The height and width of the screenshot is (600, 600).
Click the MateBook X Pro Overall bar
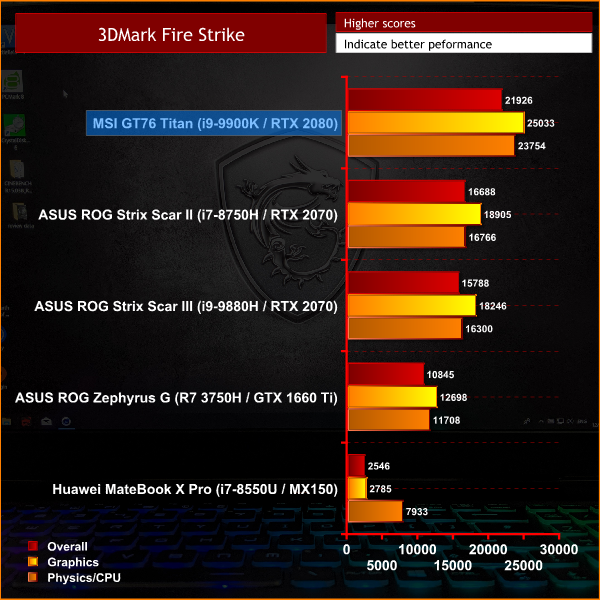[x=357, y=466]
